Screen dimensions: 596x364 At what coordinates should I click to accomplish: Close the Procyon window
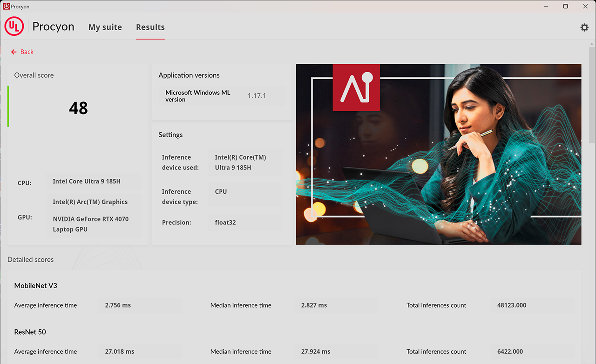pos(586,7)
